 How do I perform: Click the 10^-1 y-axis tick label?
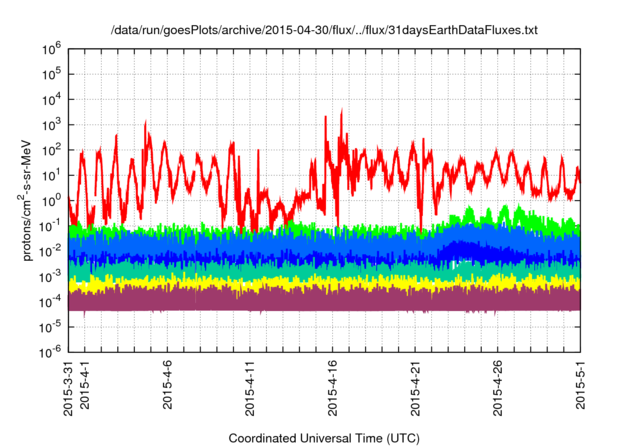[51, 226]
